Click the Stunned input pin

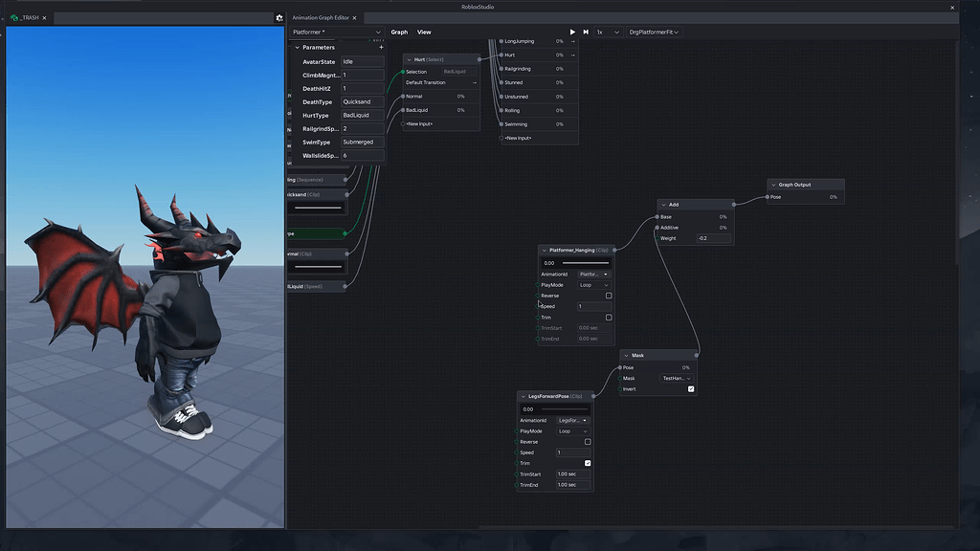coord(501,82)
